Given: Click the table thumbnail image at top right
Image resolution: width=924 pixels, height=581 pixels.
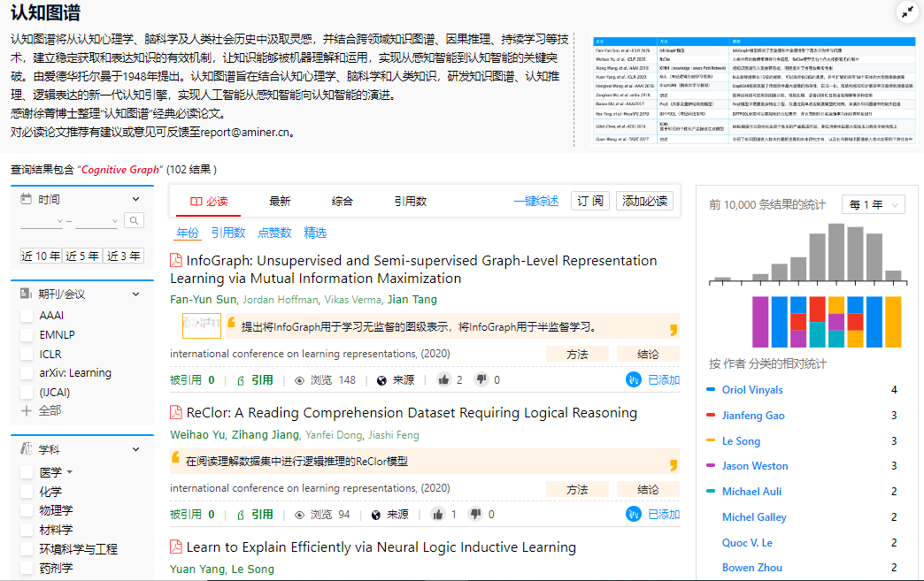Looking at the screenshot, I should (x=754, y=89).
